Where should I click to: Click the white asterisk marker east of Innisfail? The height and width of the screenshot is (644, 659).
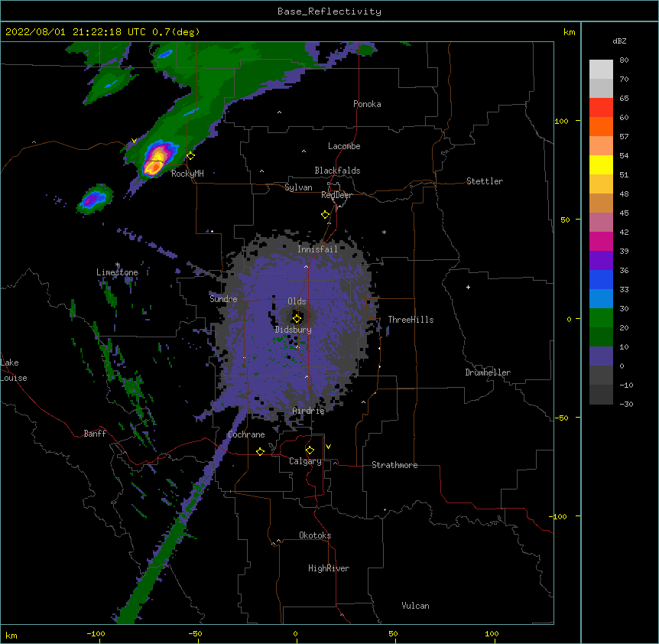click(384, 232)
